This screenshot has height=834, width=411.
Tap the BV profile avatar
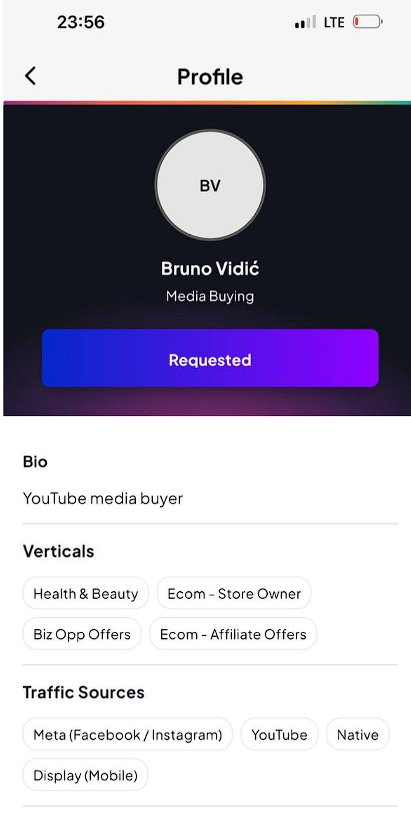point(210,185)
